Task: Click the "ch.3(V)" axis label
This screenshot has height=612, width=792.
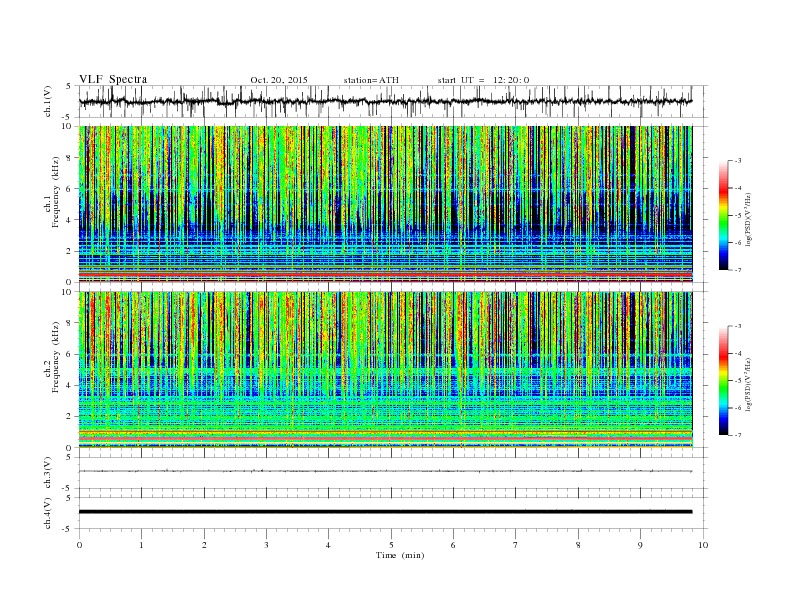Action: (48, 473)
